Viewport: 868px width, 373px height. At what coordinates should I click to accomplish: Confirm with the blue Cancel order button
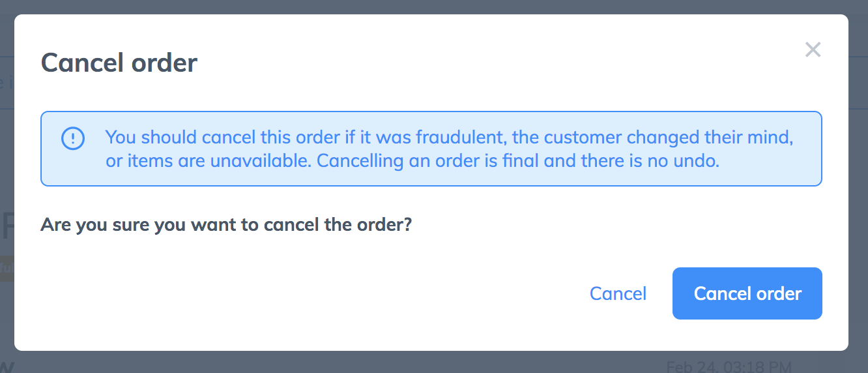pyautogui.click(x=747, y=293)
